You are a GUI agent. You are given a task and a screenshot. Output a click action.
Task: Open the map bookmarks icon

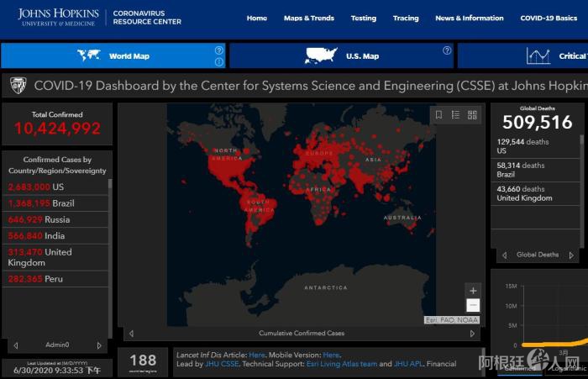pyautogui.click(x=438, y=115)
